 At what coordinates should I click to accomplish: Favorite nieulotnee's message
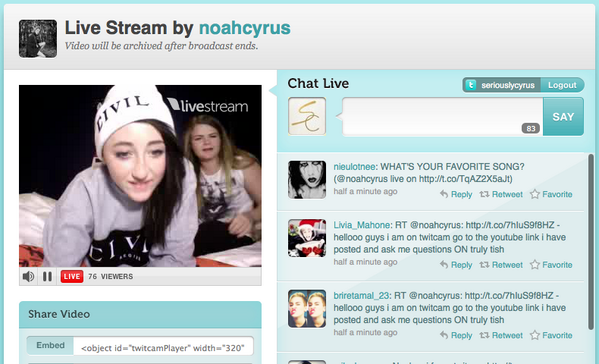pyautogui.click(x=557, y=194)
